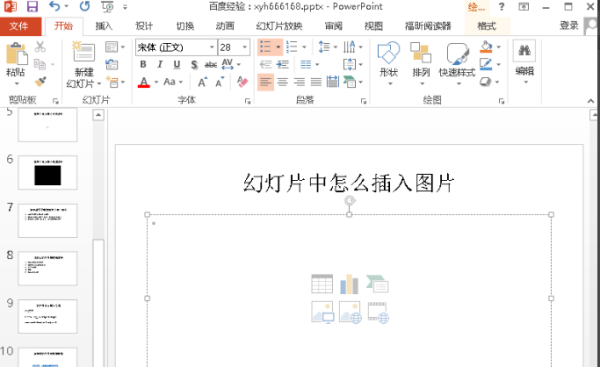Viewport: 600px width, 367px height.
Task: Toggle Underline formatting
Action: [x=177, y=64]
